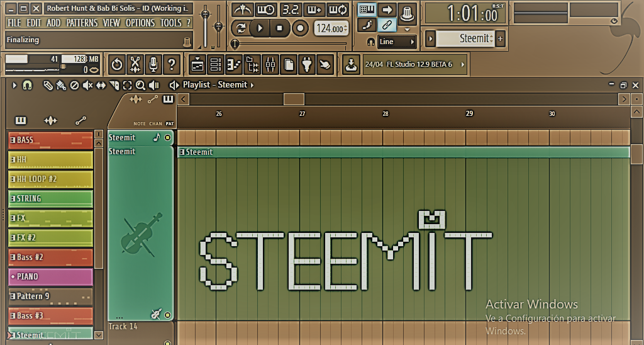This screenshot has width=644, height=345.
Task: Open the Piano roll icon
Action: [234, 65]
